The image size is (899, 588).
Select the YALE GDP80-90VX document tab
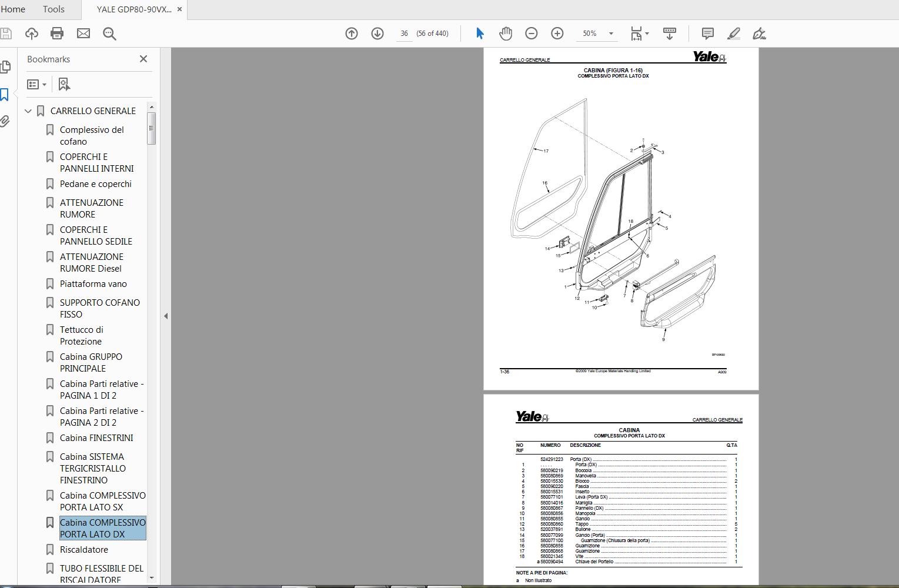click(x=134, y=9)
